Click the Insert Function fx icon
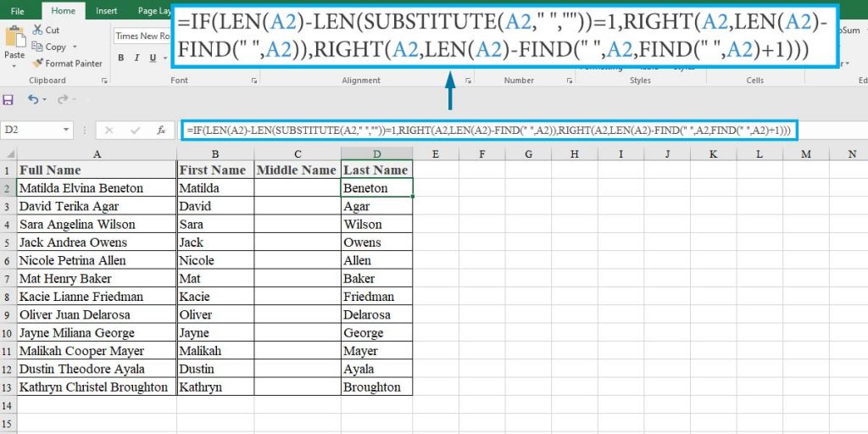This screenshot has width=868, height=434. (x=161, y=130)
